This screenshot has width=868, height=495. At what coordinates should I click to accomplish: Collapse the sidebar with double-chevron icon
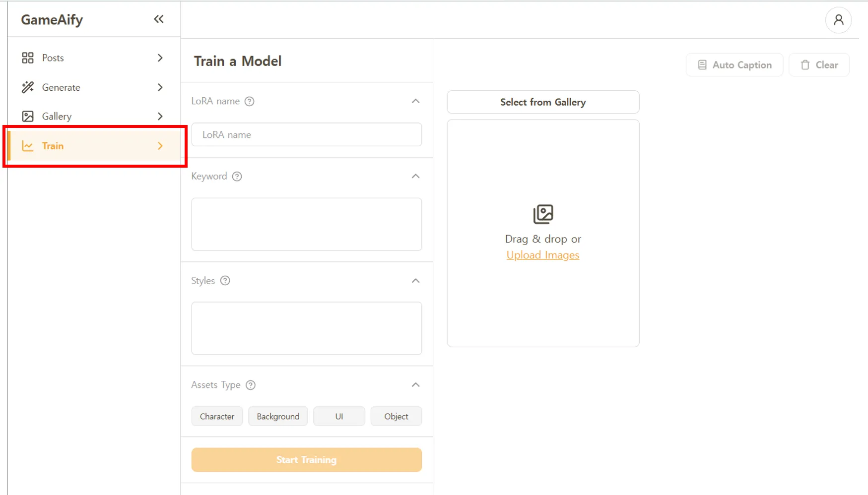pos(158,19)
